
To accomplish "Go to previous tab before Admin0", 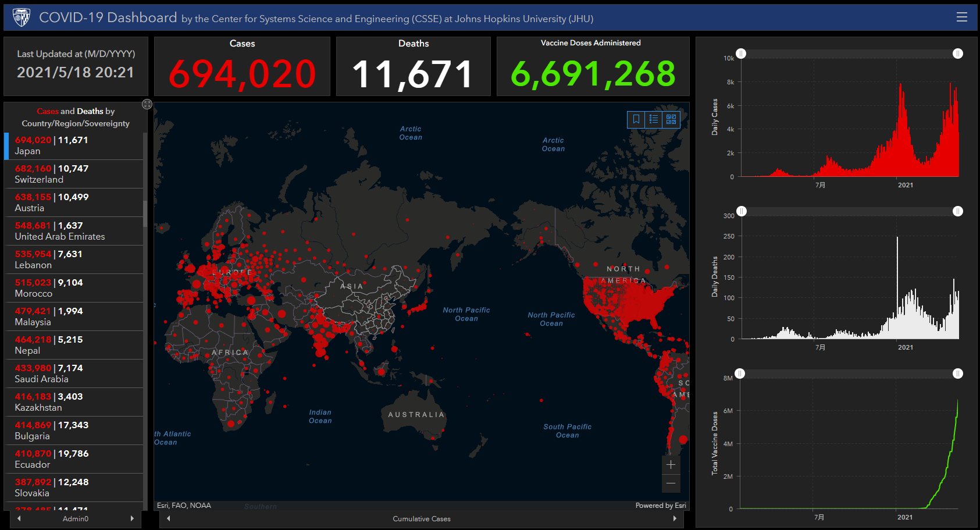I will tap(19, 518).
